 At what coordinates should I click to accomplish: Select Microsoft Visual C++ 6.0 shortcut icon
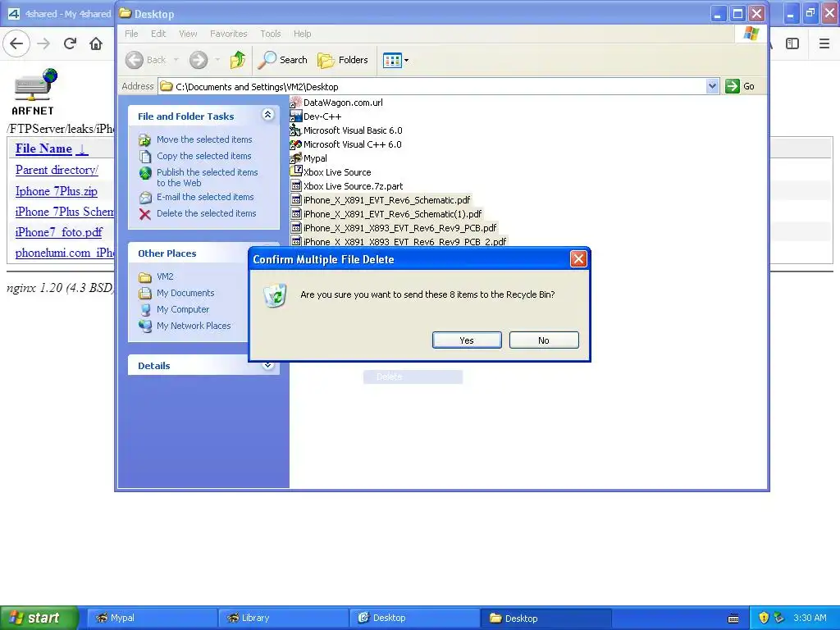coord(295,144)
